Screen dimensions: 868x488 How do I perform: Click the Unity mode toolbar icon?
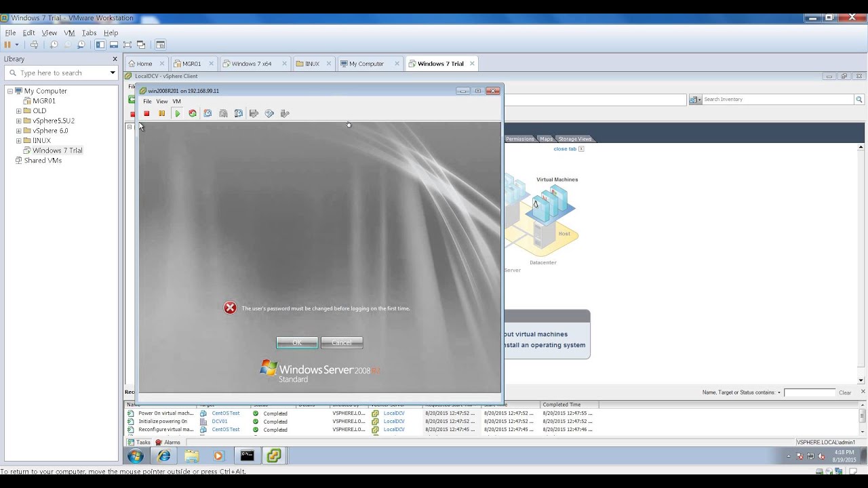(x=141, y=45)
